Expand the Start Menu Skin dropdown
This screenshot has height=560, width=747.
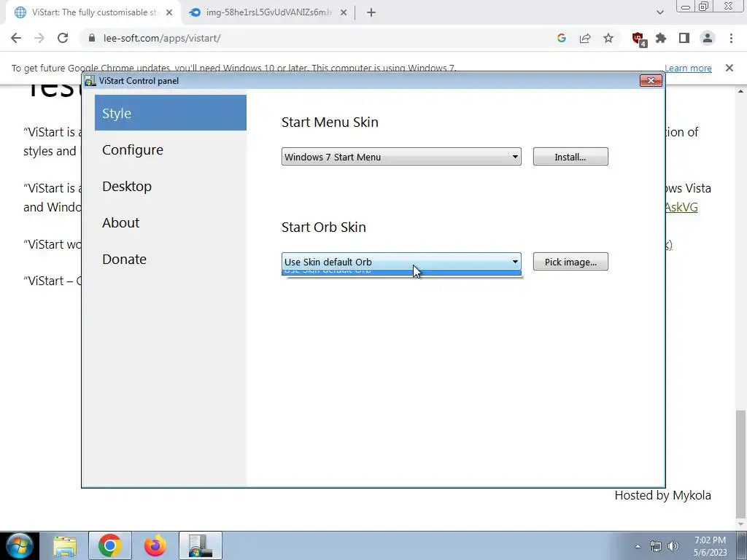[x=401, y=157]
